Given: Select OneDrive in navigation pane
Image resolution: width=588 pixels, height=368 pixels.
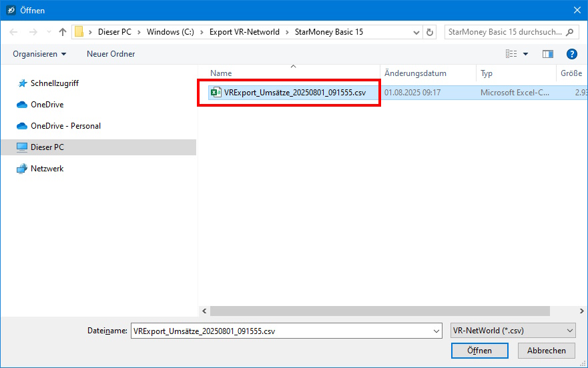Looking at the screenshot, I should click(x=47, y=105).
